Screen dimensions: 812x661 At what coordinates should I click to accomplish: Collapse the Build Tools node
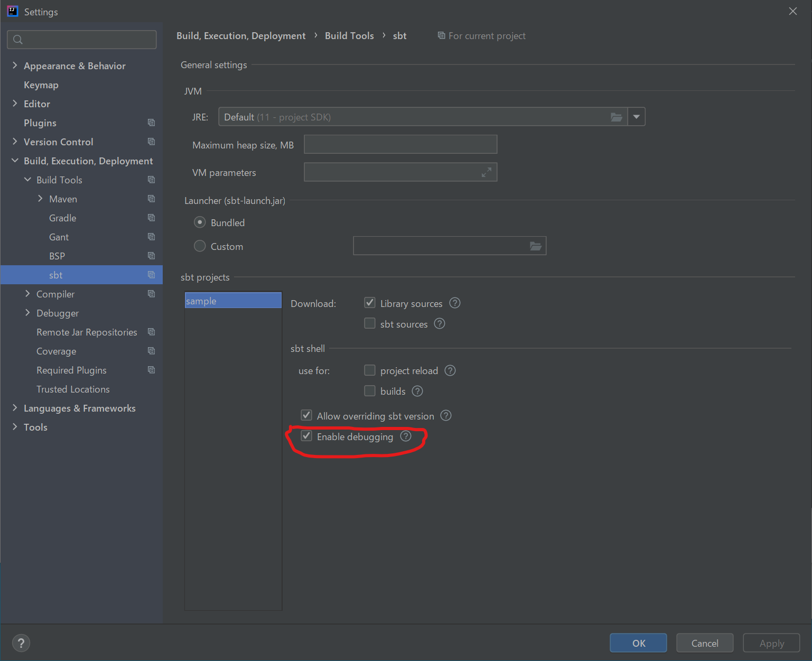click(27, 180)
